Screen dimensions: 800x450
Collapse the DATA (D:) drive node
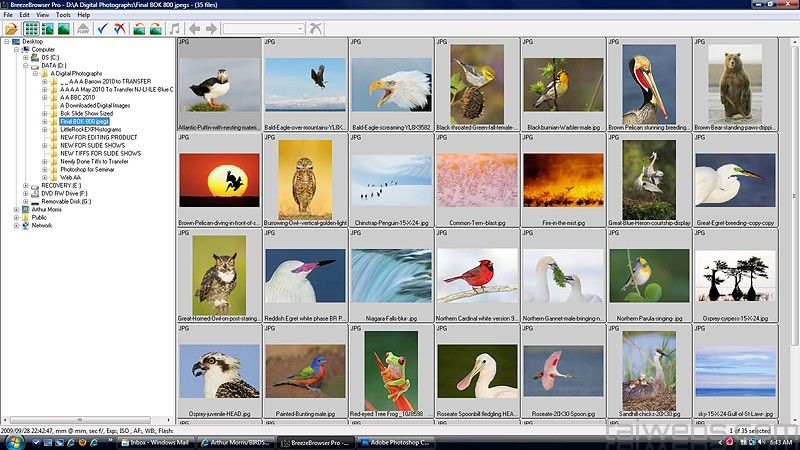[26, 65]
